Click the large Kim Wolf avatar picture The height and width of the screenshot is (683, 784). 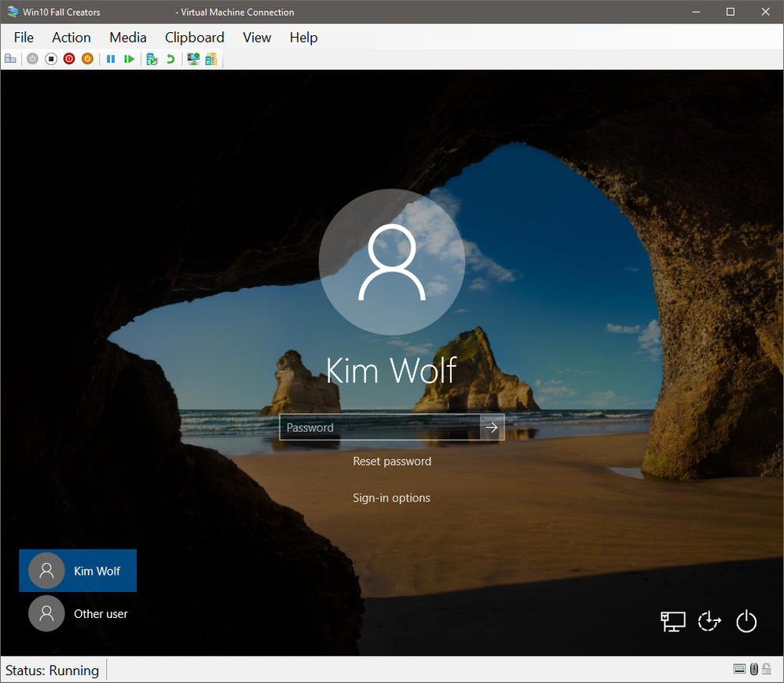pos(392,261)
